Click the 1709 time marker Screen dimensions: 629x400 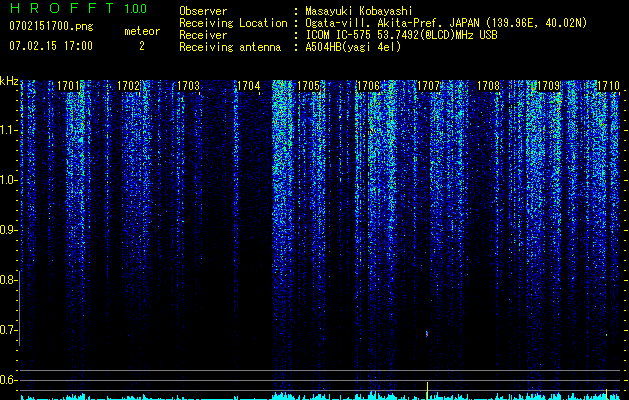click(x=548, y=86)
